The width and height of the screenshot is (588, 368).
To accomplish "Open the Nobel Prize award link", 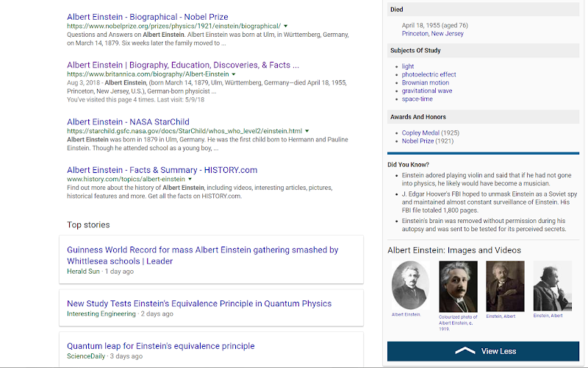I will click(x=417, y=141).
